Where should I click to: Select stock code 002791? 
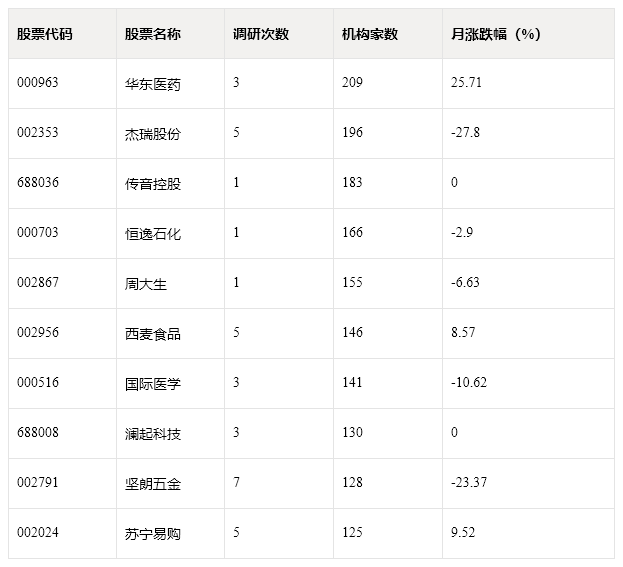[x=38, y=482]
